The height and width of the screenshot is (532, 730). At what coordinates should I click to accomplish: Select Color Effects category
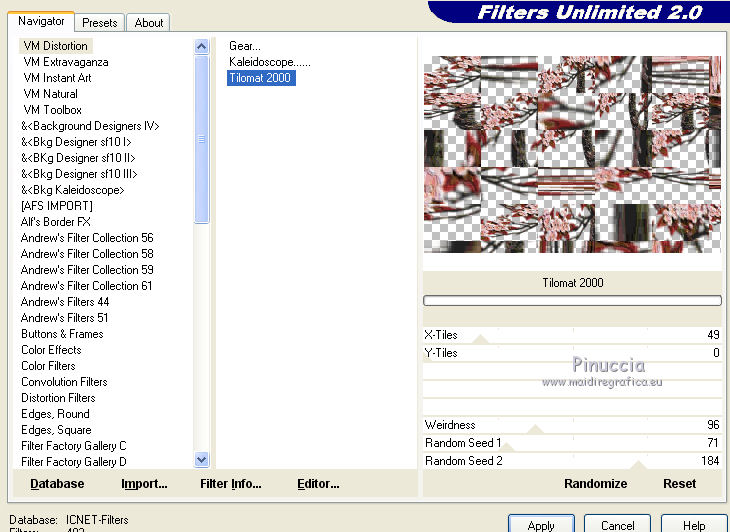pos(51,350)
